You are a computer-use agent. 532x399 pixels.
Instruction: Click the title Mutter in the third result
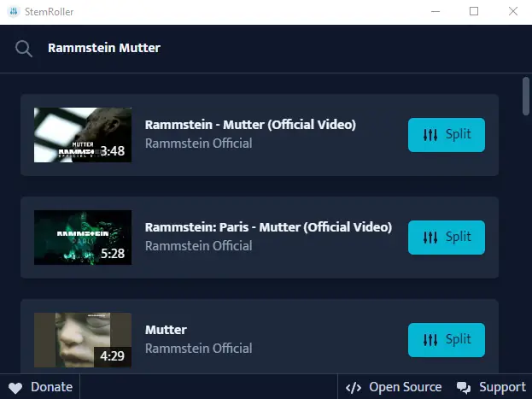[x=166, y=330]
